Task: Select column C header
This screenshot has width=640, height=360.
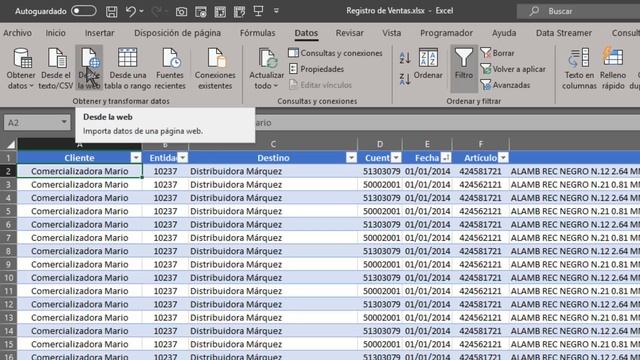Action: pyautogui.click(x=273, y=144)
